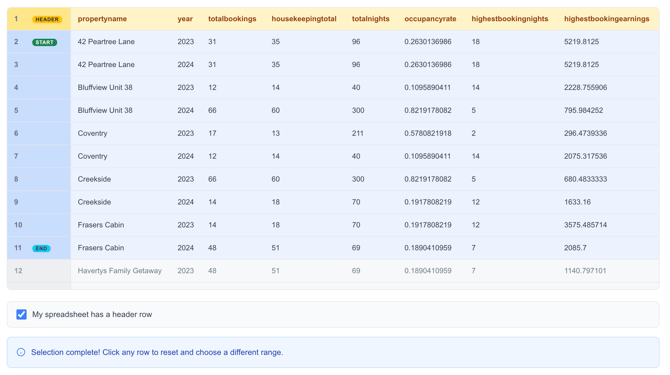Click earnings value 795.984252
This screenshot has width=670, height=375.
583,110
